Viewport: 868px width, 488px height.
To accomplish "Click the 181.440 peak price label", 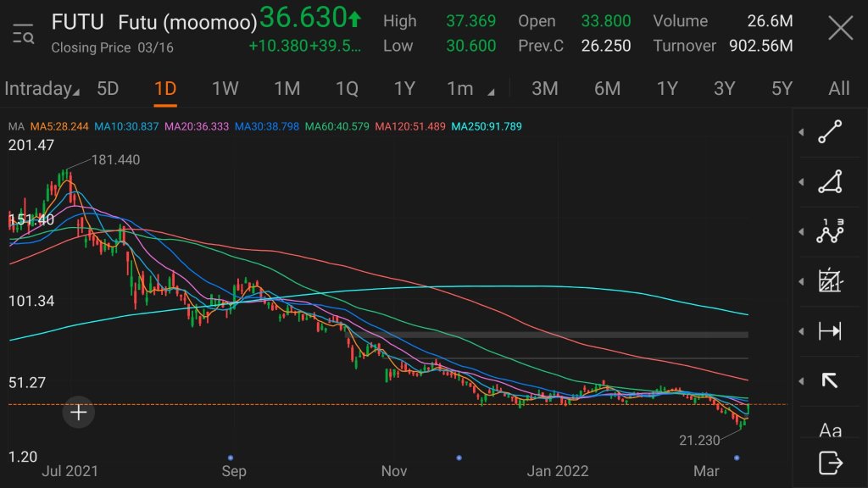I will (115, 160).
